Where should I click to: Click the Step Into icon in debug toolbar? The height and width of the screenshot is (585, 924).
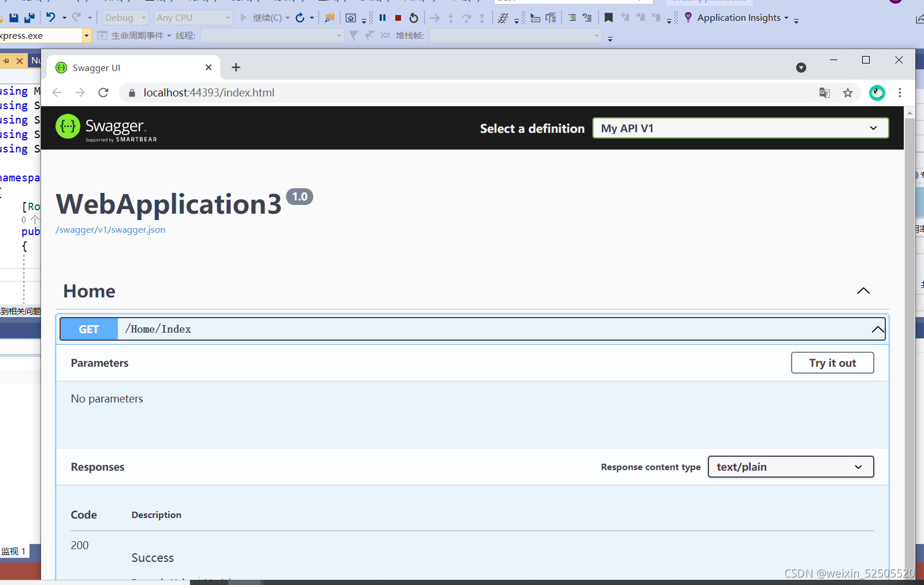[451, 18]
